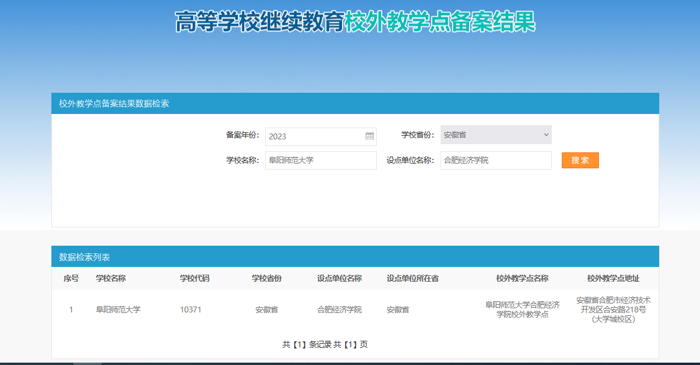This screenshot has width=700, height=365.
Task: Click the 学校名称 input with 阜阳师范大学
Action: coord(321,160)
